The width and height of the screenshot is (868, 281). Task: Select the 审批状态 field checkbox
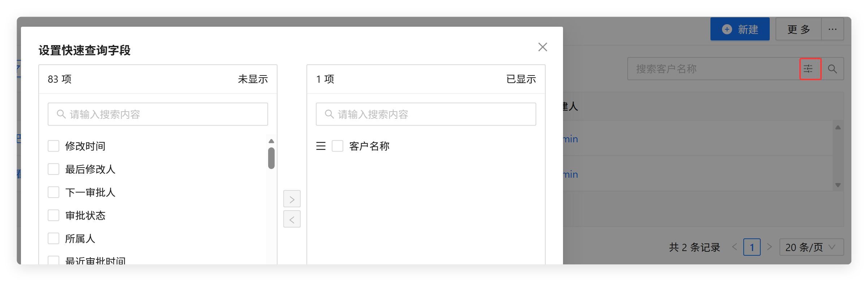coord(53,215)
